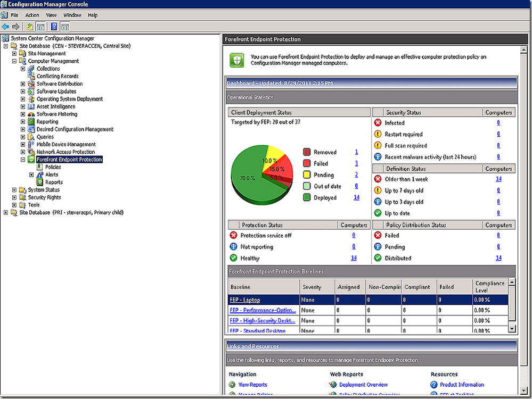This screenshot has height=399, width=532.
Task: Collapse the Forefront Endpoint Protection node
Action: click(x=23, y=159)
